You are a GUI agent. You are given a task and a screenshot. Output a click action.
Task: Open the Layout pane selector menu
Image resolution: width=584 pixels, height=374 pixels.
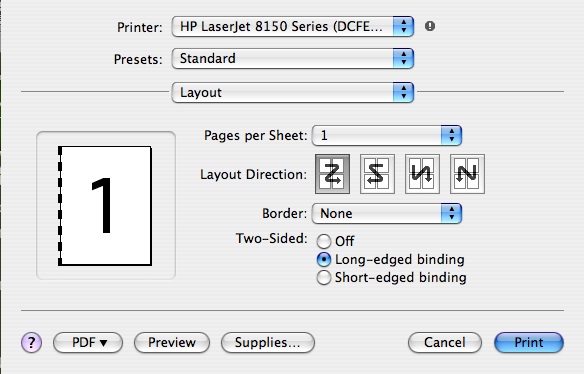coord(293,92)
